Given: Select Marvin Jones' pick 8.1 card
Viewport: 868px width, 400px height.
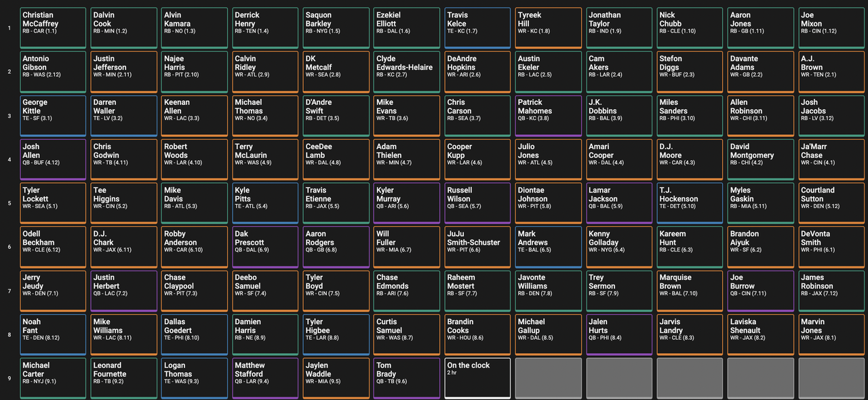Looking at the screenshot, I should (831, 334).
